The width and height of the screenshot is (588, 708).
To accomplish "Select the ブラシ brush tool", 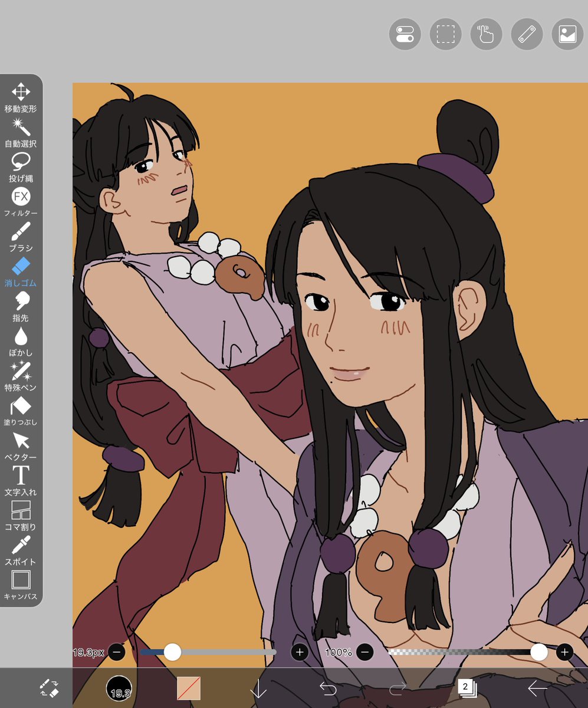I will click(21, 237).
